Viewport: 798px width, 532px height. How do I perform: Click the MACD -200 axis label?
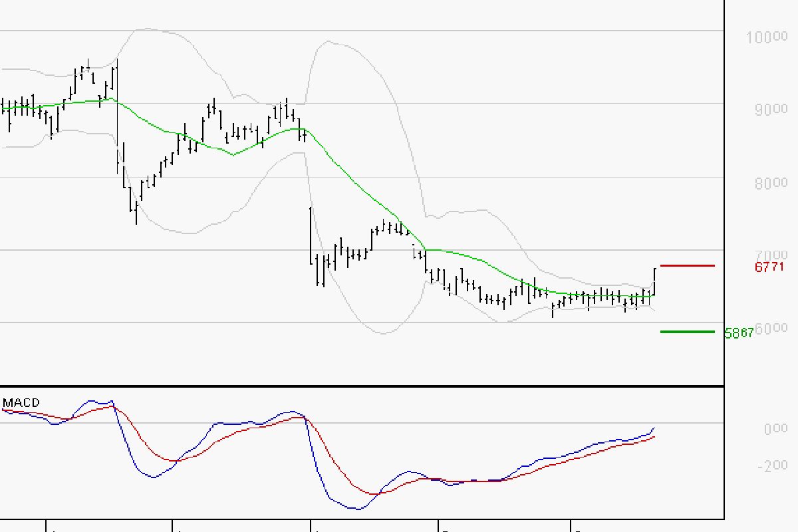[x=772, y=465]
